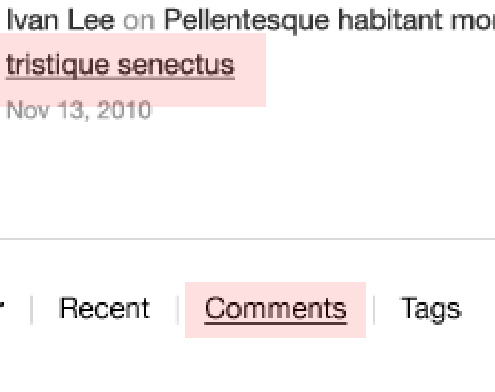Screen dimensions: 495x392
Task: Click the word 'senectus' in the link
Action: [x=177, y=65]
